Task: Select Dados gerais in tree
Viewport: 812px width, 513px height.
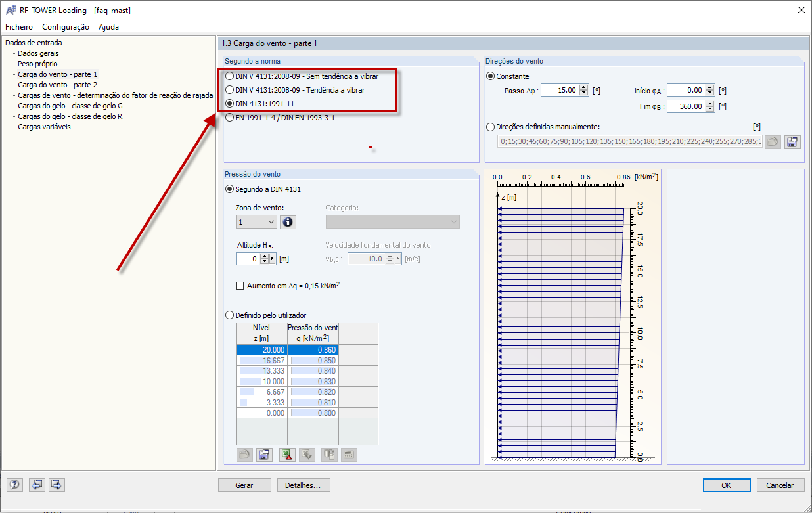Action: (x=38, y=53)
